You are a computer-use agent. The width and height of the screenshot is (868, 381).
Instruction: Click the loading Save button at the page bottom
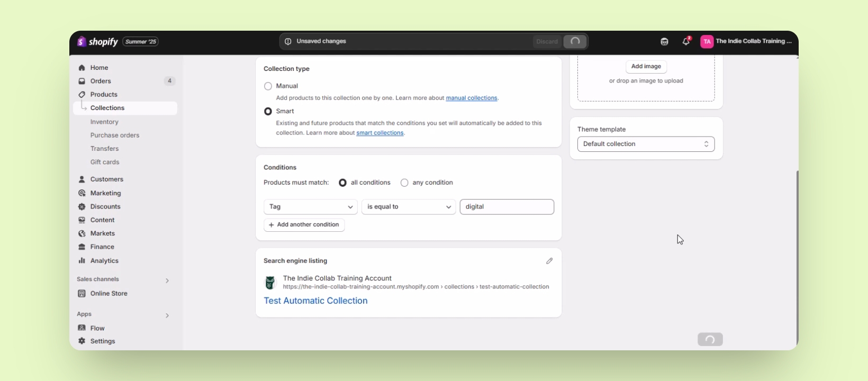[x=710, y=340]
